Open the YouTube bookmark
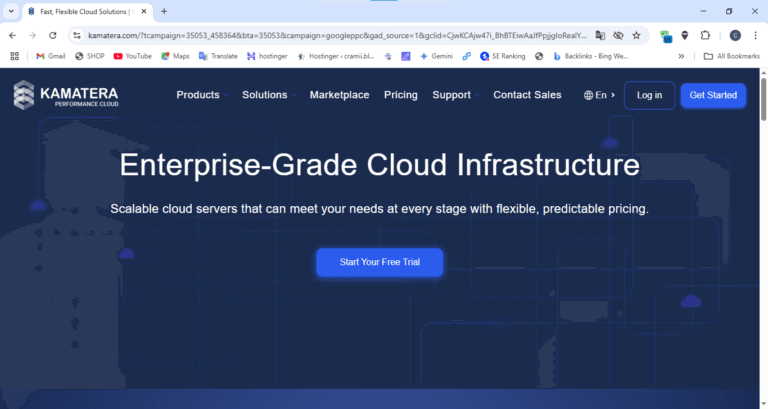Screen dimensions: 768x409 click(133, 56)
